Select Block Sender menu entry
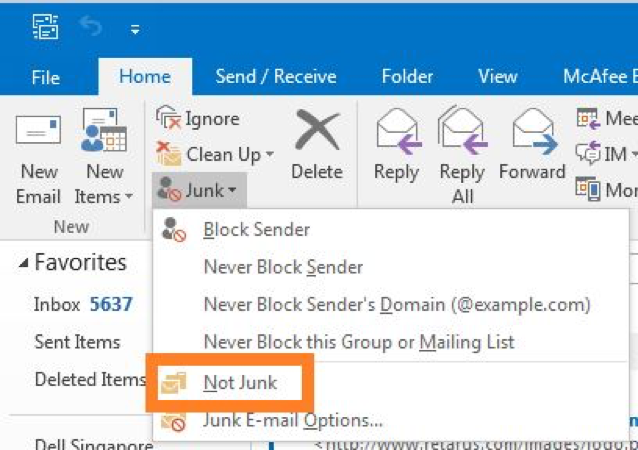638x450 pixels. click(256, 229)
